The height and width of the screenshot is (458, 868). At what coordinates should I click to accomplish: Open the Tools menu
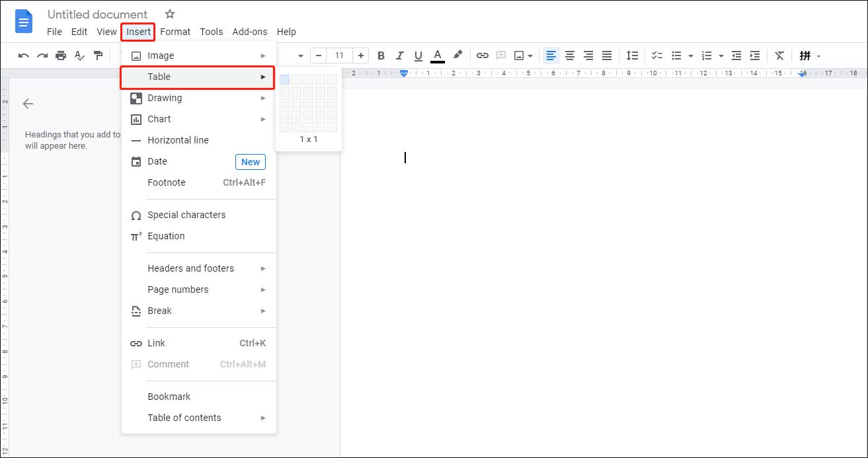click(212, 32)
